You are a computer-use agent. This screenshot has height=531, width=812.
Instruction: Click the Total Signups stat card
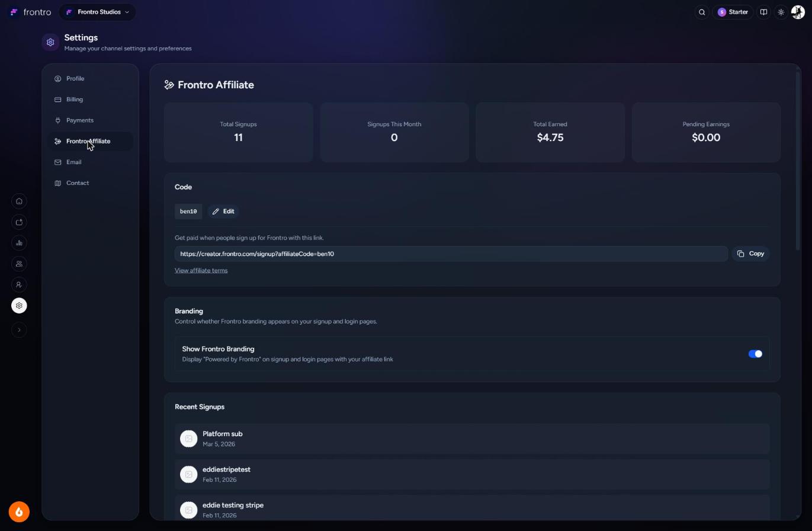[x=238, y=132]
